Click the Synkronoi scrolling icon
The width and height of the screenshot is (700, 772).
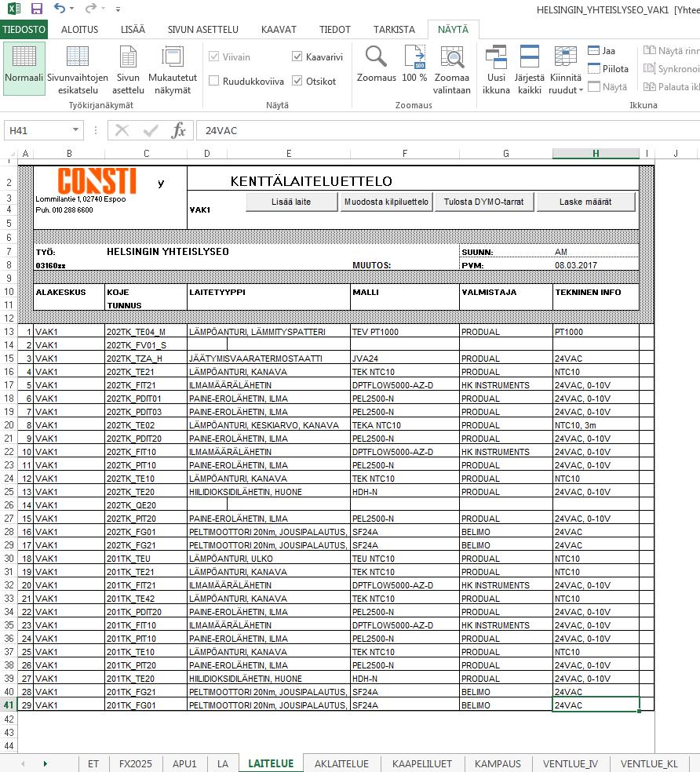(650, 68)
